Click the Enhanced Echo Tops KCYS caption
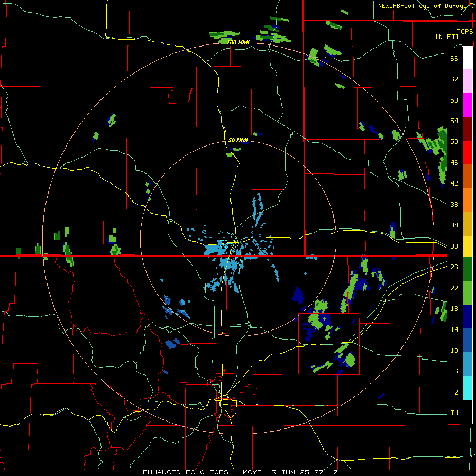476x476 pixels. coord(240,472)
